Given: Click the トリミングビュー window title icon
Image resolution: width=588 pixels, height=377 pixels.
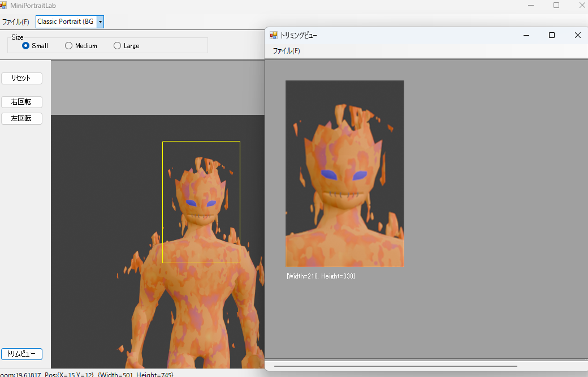Looking at the screenshot, I should (274, 35).
